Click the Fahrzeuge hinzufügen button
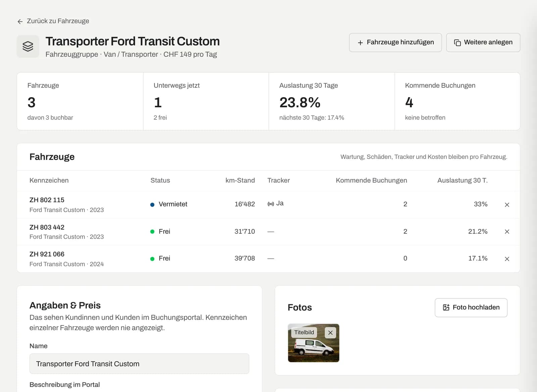The height and width of the screenshot is (392, 537). pyautogui.click(x=395, y=43)
